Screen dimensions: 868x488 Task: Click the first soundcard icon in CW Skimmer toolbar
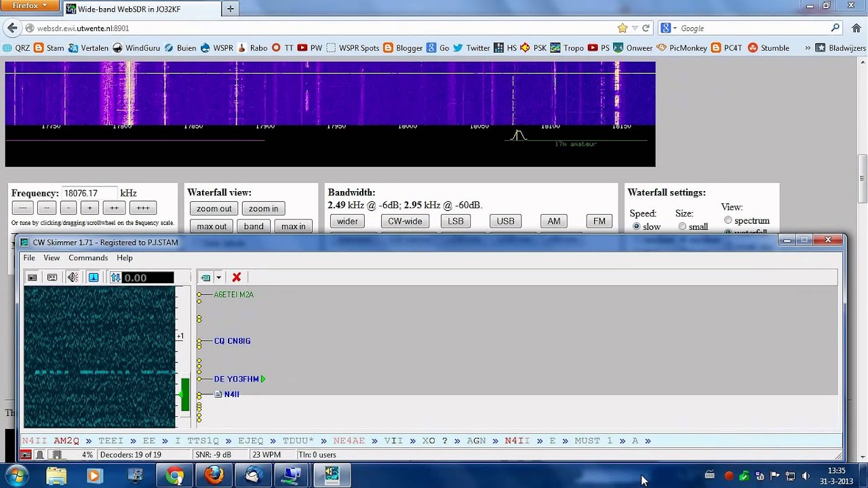tap(32, 277)
